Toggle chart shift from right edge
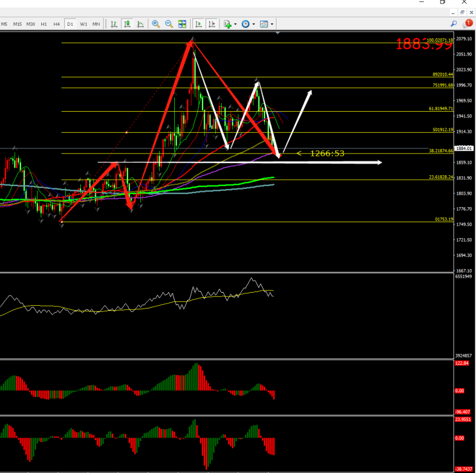Viewport: 476px width, 473px height. pyautogui.click(x=212, y=24)
